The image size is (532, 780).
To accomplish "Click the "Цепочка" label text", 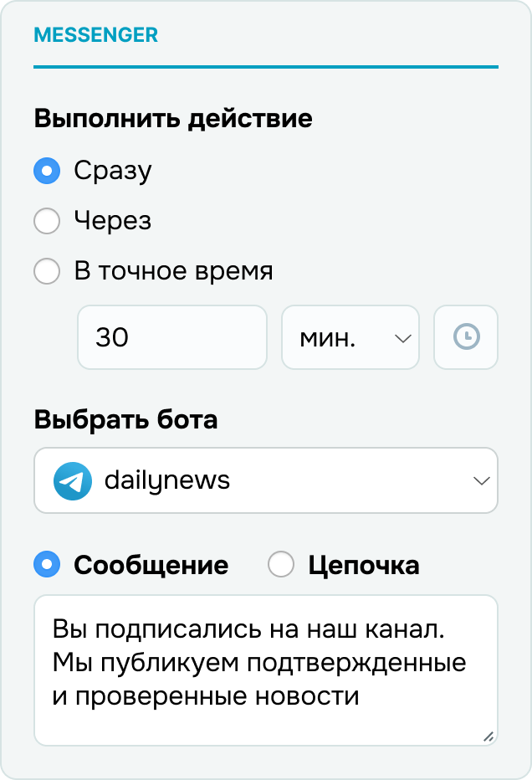I will [364, 566].
